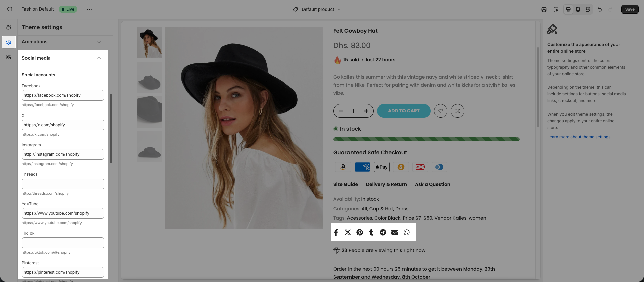Share product via WhatsApp icon
This screenshot has height=282, width=644.
pos(407,232)
